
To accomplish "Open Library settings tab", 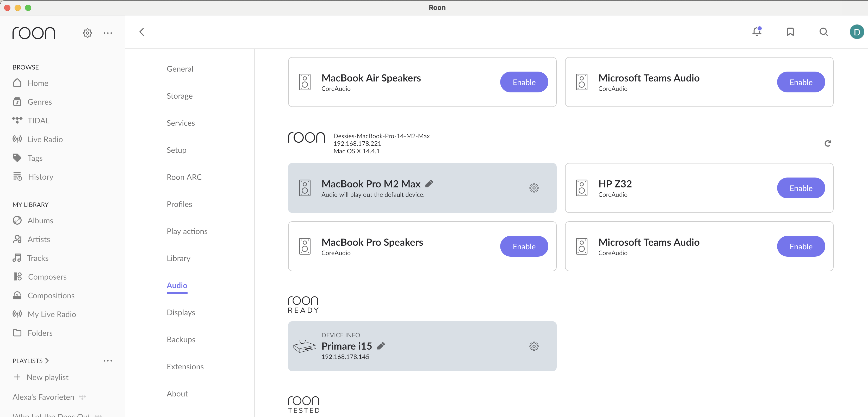I will (179, 258).
